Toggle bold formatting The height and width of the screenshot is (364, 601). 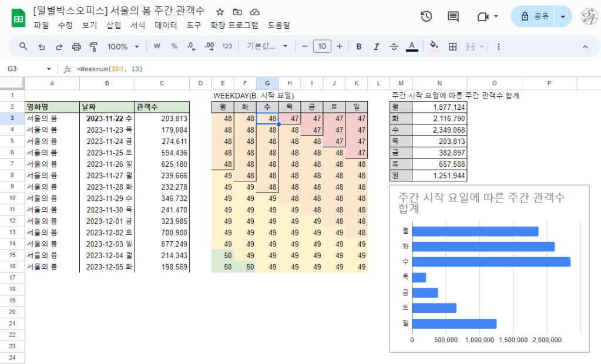(359, 46)
